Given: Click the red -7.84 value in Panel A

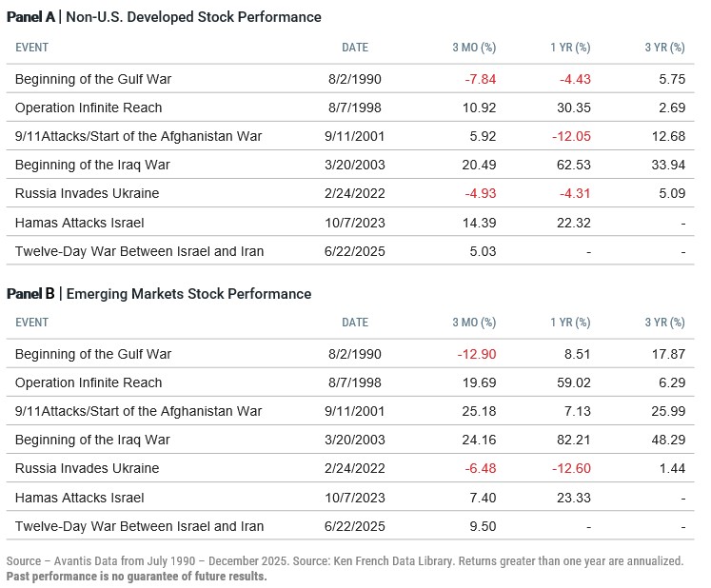Looking at the screenshot, I should click(x=480, y=79).
